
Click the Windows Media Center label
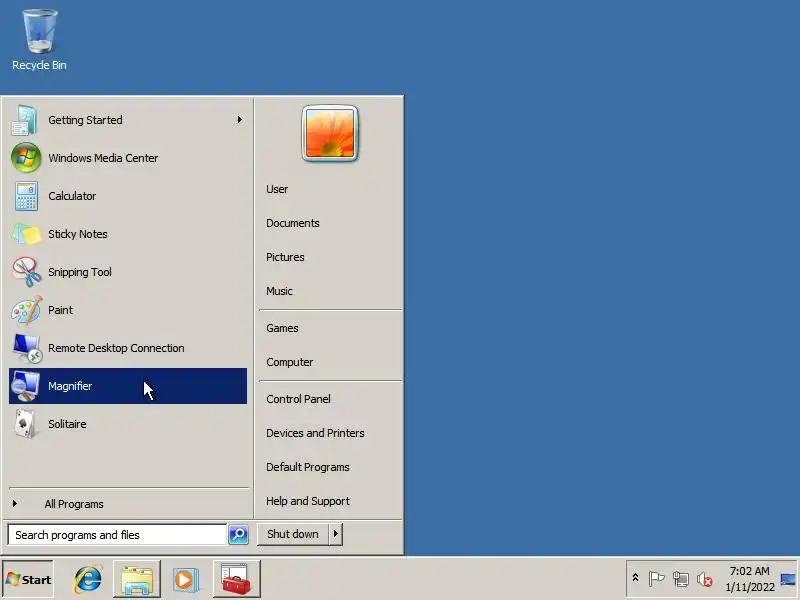point(103,158)
